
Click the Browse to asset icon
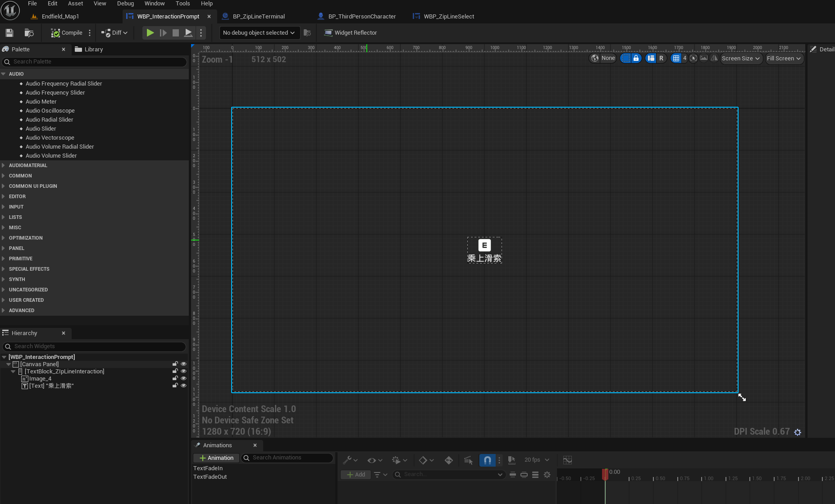click(29, 33)
